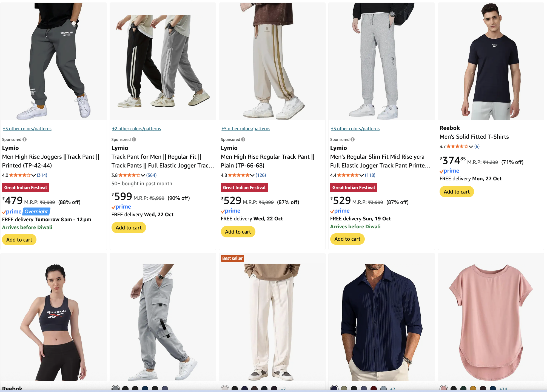Add the ₹479 Lymio joggers to cart
Image resolution: width=547 pixels, height=392 pixels.
[x=19, y=240]
